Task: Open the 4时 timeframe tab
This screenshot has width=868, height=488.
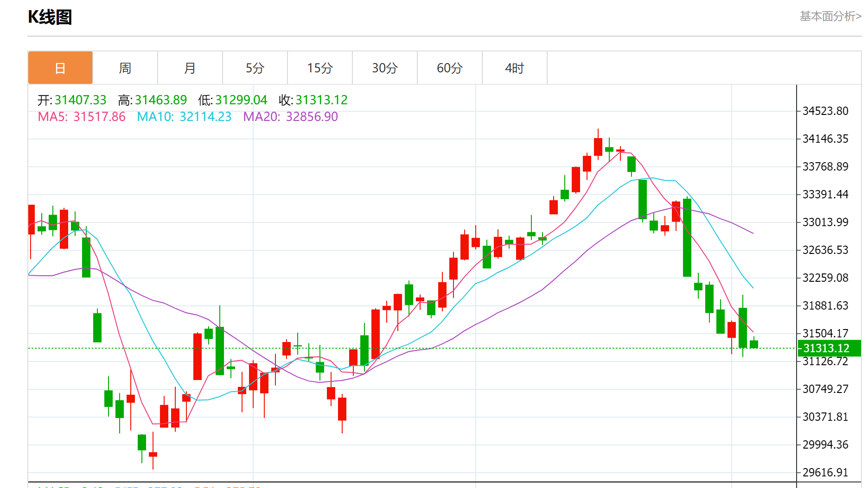Action: tap(515, 68)
